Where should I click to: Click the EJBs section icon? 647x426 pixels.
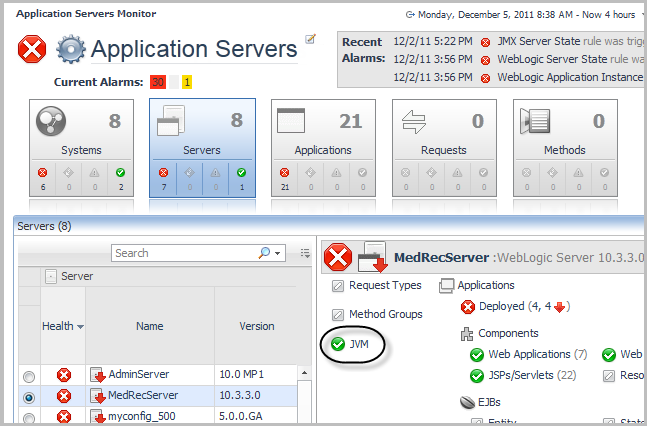point(468,402)
